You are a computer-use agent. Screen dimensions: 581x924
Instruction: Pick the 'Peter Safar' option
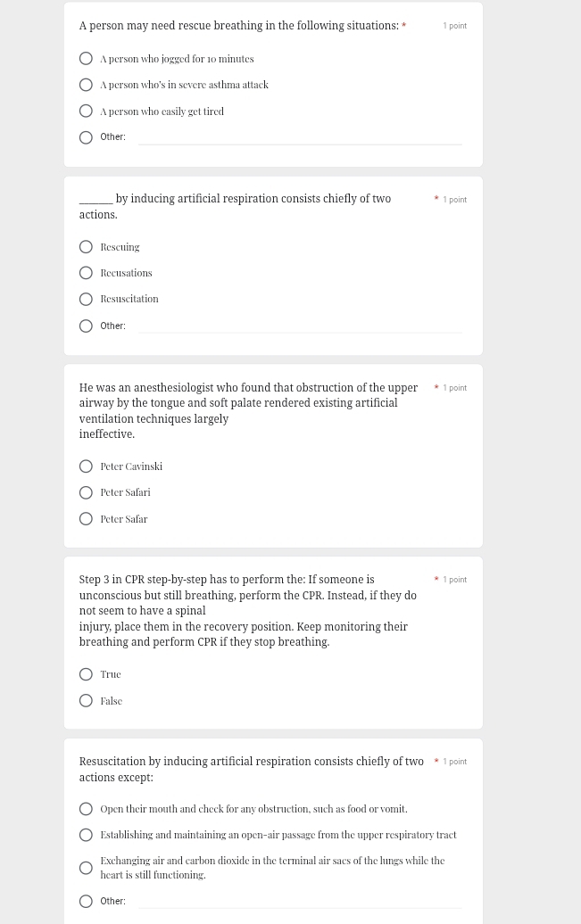point(86,518)
